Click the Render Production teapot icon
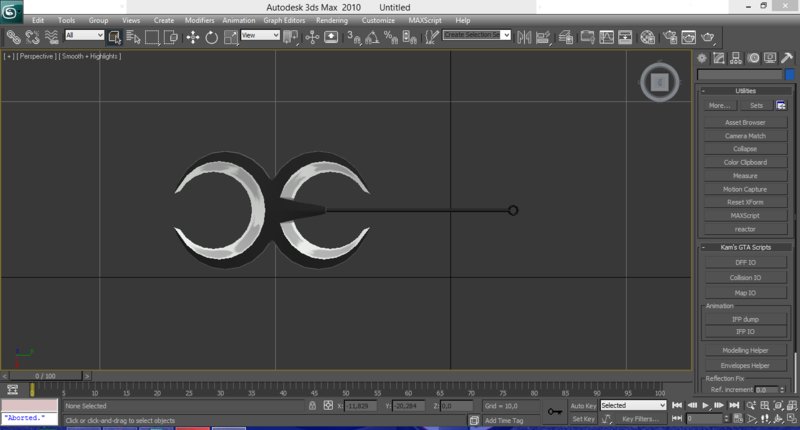The width and height of the screenshot is (800, 430). [708, 37]
